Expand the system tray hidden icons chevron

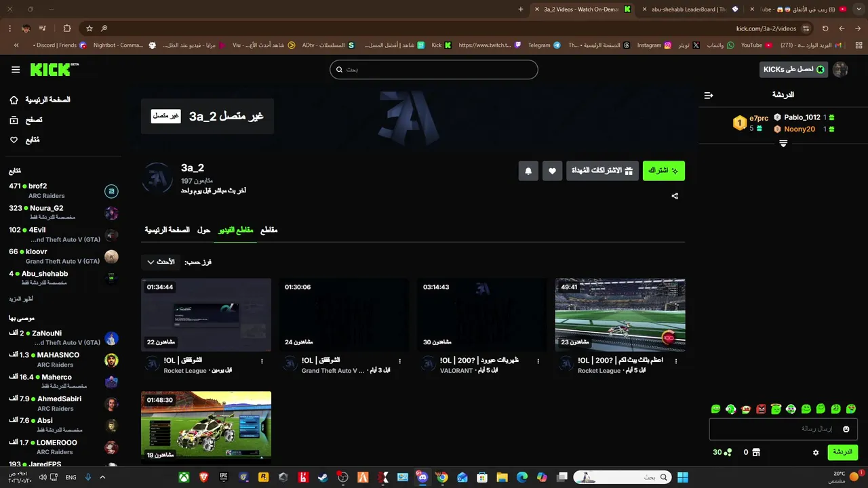pos(102,477)
